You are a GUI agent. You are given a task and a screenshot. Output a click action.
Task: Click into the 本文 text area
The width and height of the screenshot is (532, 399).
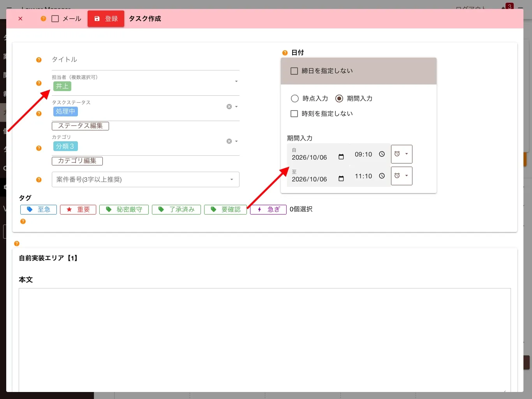[265, 340]
